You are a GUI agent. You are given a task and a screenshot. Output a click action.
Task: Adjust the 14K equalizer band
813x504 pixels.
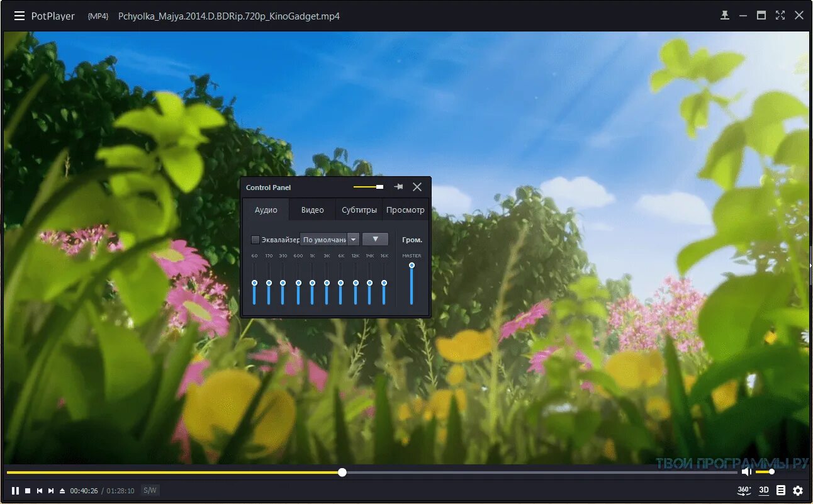(369, 283)
